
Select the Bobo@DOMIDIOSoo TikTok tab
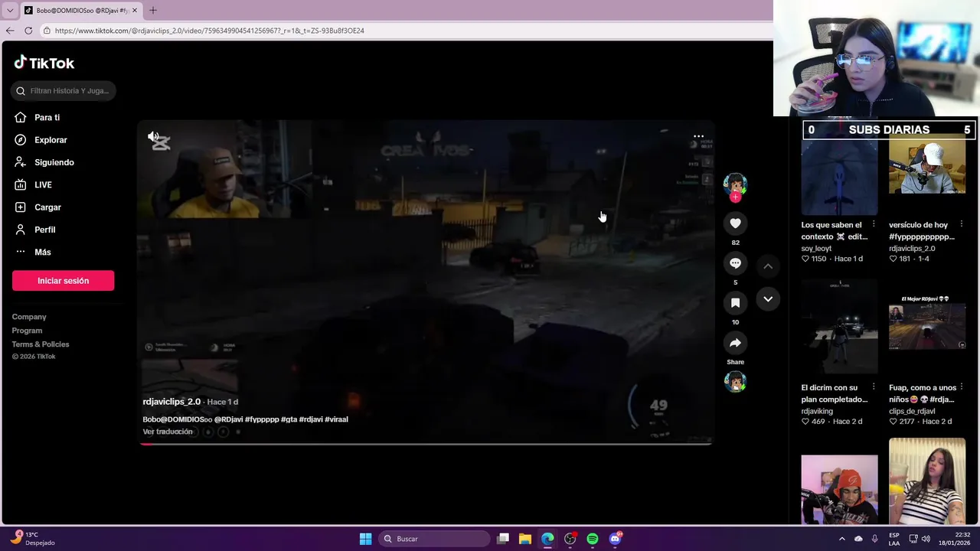click(80, 10)
